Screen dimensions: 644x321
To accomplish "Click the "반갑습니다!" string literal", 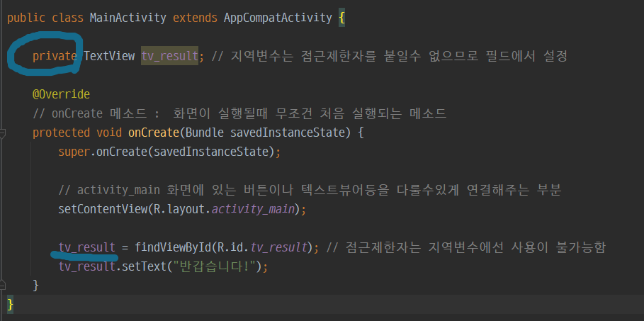I will coord(213,266).
